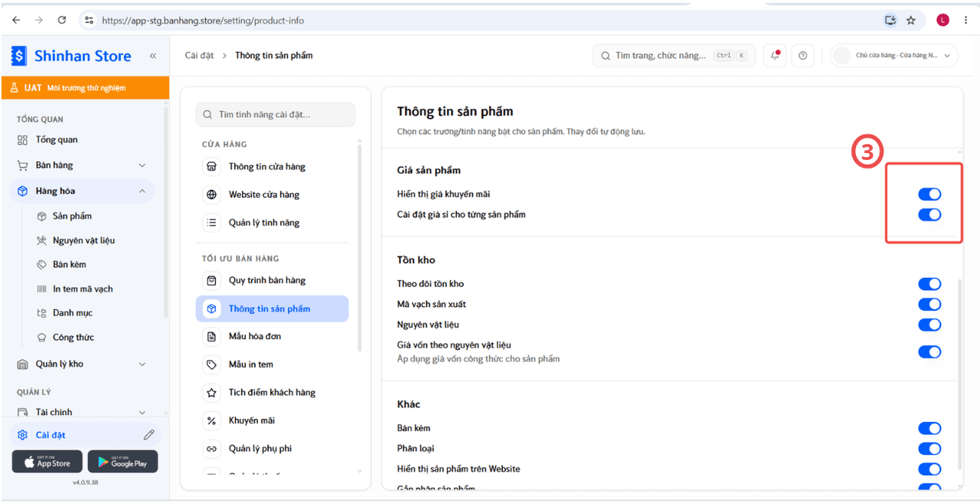Bookmark this page with star icon
Viewport: 980px width, 503px height.
[911, 21]
